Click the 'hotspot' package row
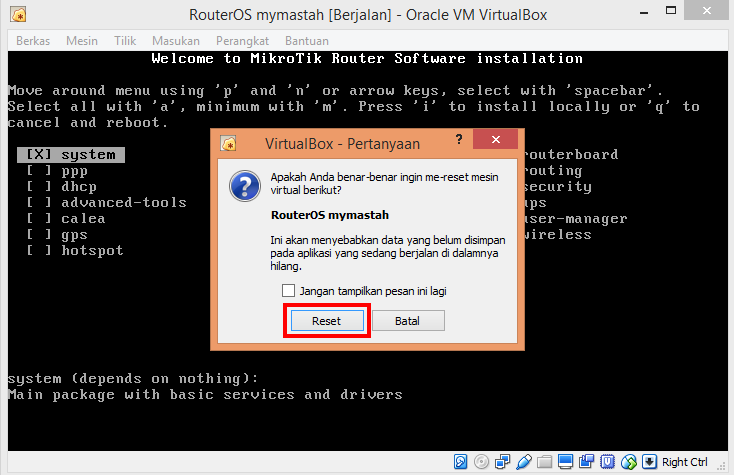This screenshot has width=734, height=475. [75, 250]
